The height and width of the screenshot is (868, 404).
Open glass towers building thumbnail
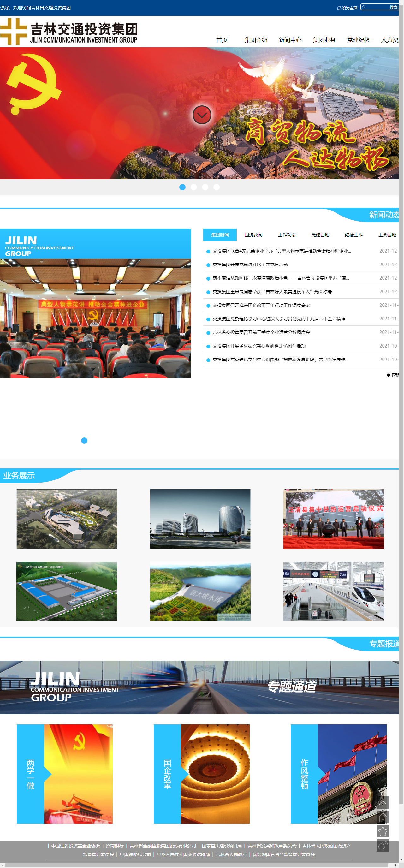pyautogui.click(x=200, y=519)
